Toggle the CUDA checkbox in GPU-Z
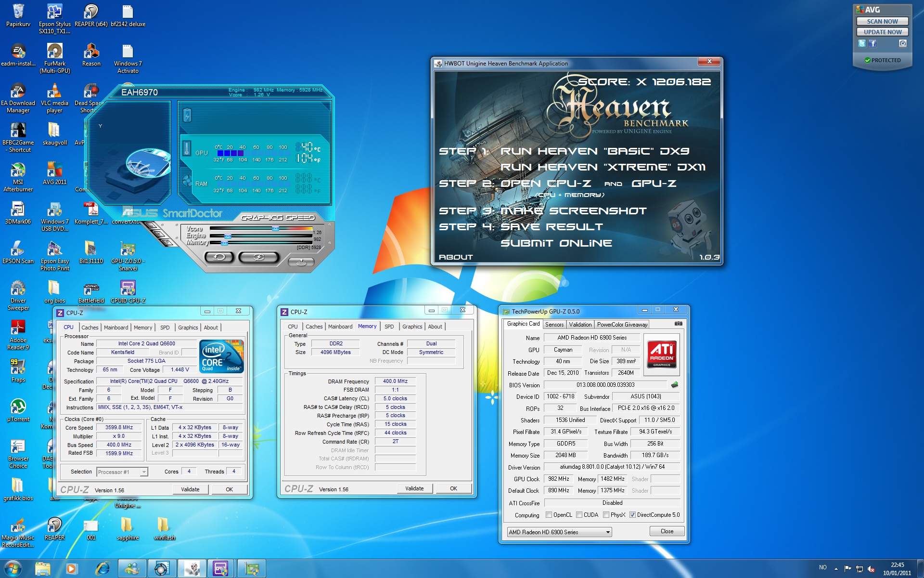 (x=579, y=515)
